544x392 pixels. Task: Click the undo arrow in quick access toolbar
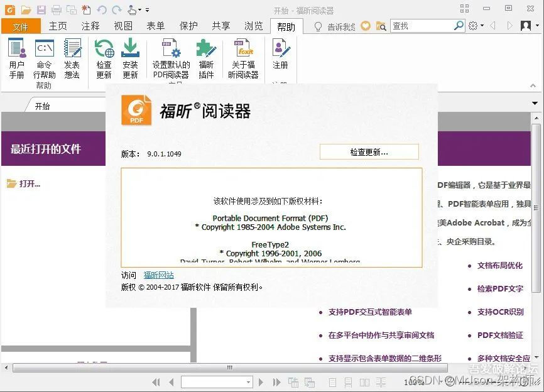pos(102,10)
